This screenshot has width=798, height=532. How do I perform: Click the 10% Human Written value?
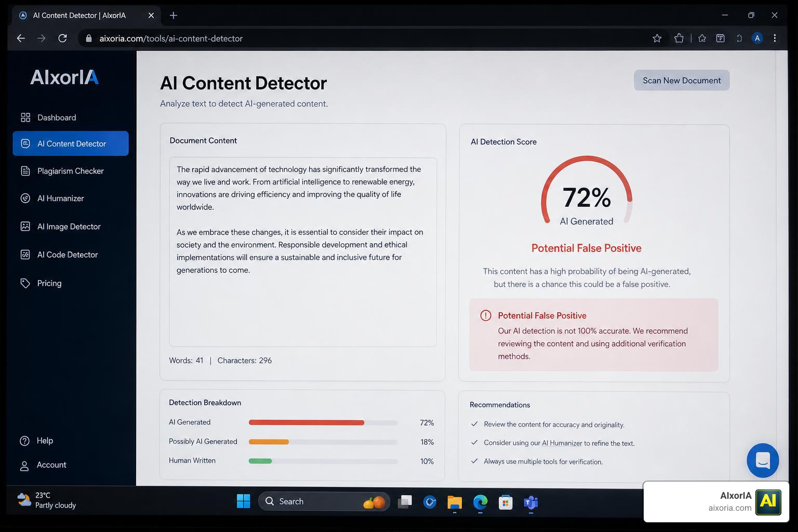point(427,461)
